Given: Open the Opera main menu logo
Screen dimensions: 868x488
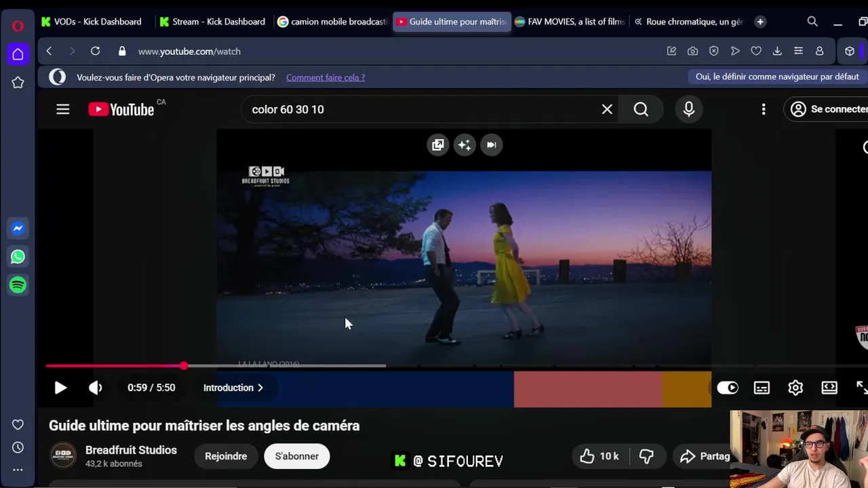Looking at the screenshot, I should (x=18, y=26).
